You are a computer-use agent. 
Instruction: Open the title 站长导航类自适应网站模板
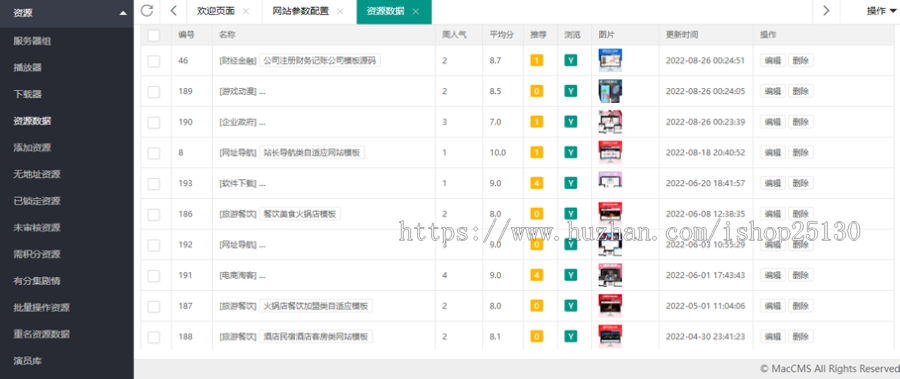(x=312, y=152)
